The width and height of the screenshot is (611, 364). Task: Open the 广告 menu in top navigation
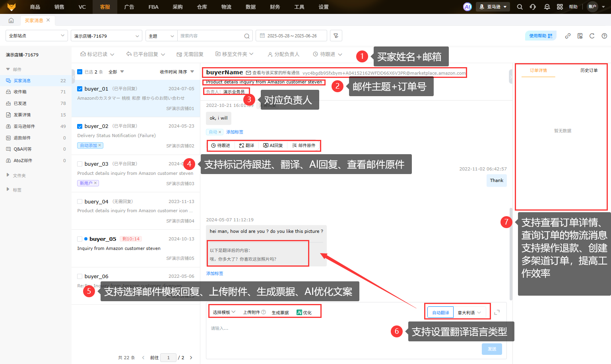(129, 7)
